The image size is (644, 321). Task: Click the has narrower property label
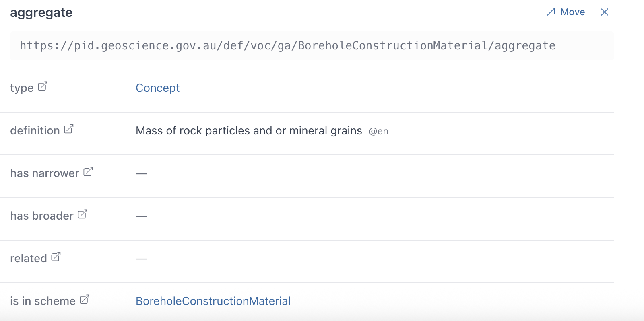tap(44, 173)
